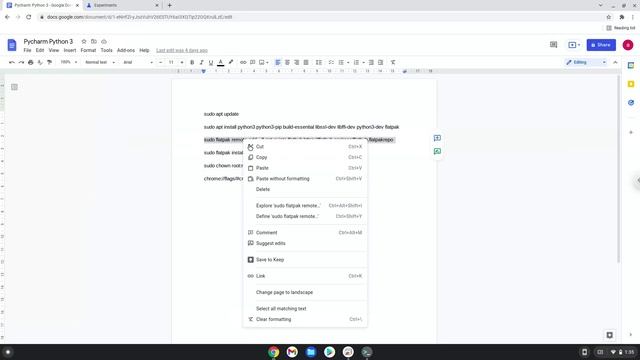The image size is (640, 360).
Task: Open presentation/meeting dropdown near Share
Action: coord(574,44)
